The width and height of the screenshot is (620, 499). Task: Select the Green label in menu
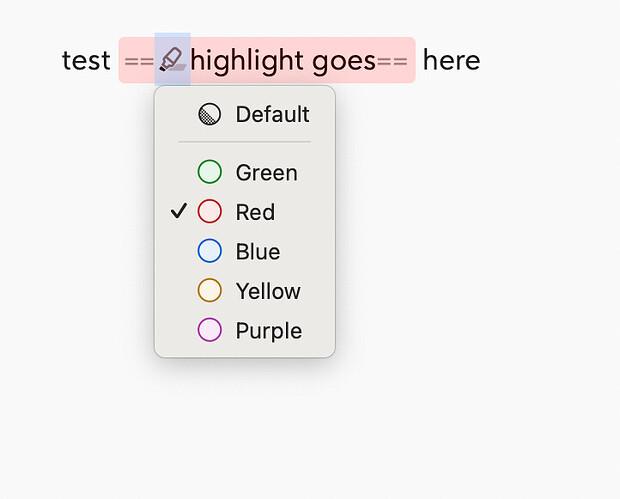[x=267, y=173]
